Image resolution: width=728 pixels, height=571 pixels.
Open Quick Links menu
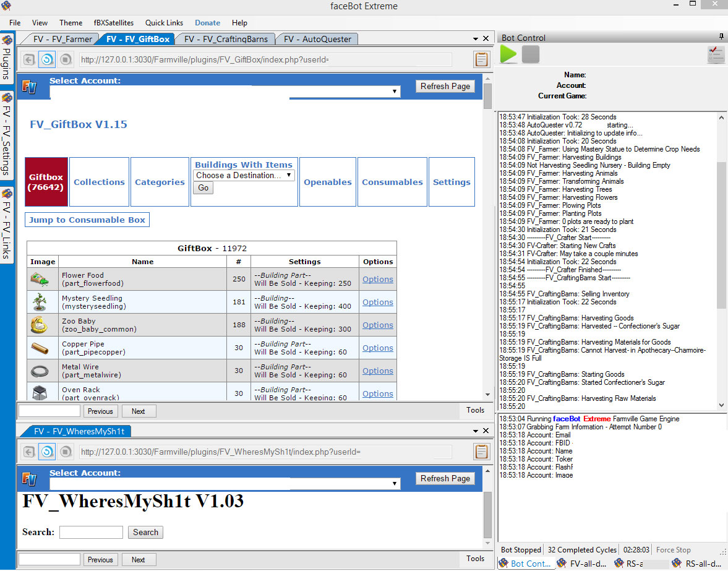[164, 23]
